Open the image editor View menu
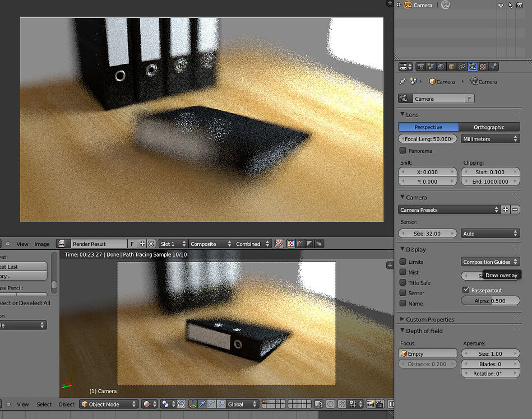 click(x=22, y=244)
